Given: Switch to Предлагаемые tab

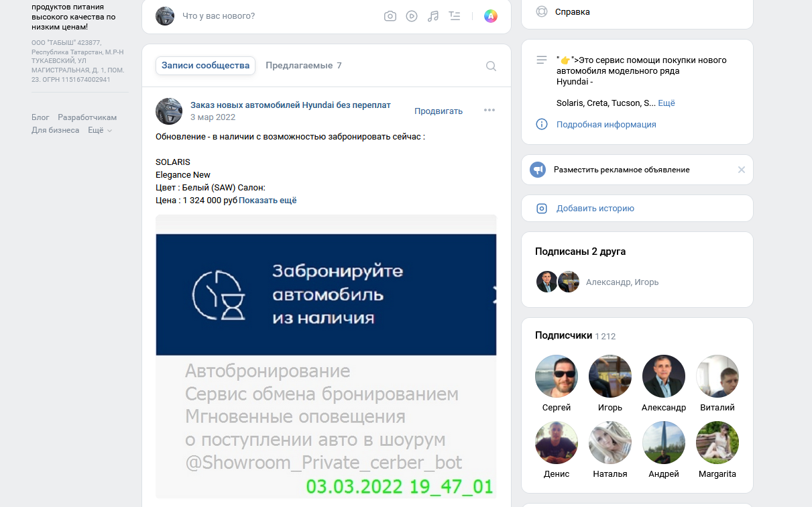Looking at the screenshot, I should 304,66.
